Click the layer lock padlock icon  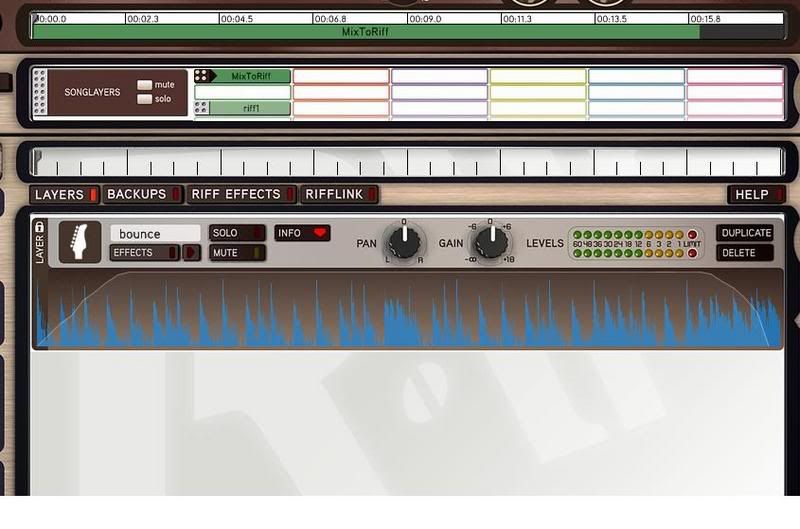[x=40, y=227]
